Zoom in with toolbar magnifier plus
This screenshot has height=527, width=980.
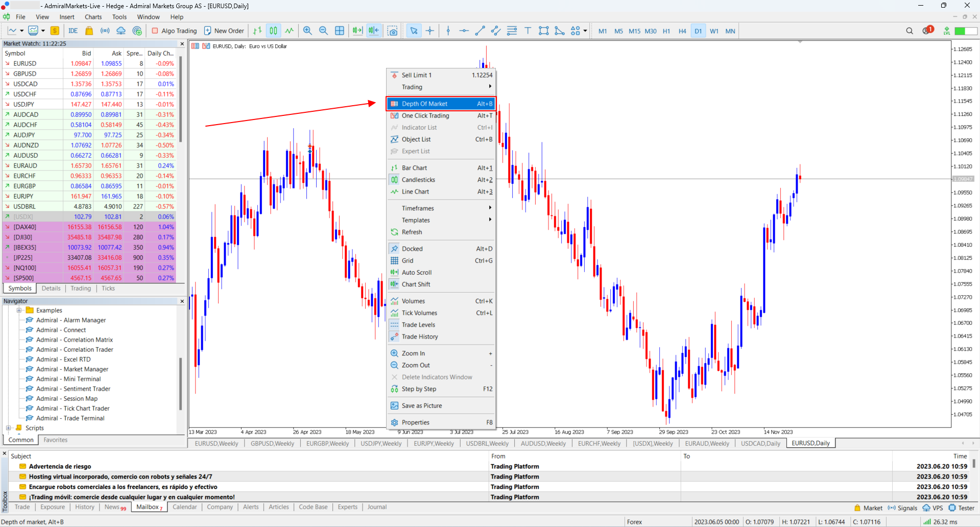(307, 31)
